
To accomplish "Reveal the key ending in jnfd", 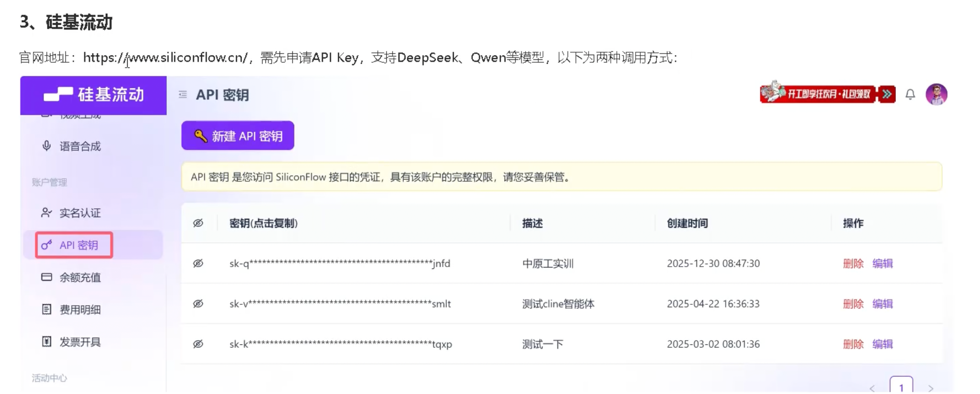I will tap(198, 263).
